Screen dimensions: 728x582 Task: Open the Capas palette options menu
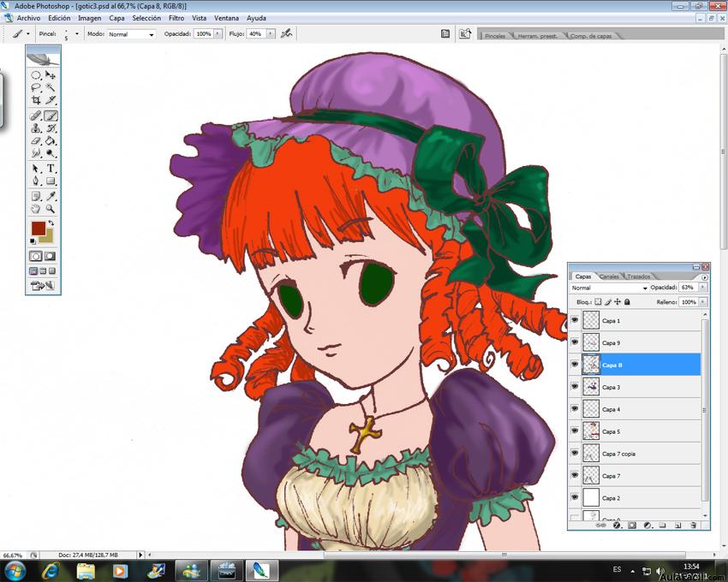pos(705,277)
